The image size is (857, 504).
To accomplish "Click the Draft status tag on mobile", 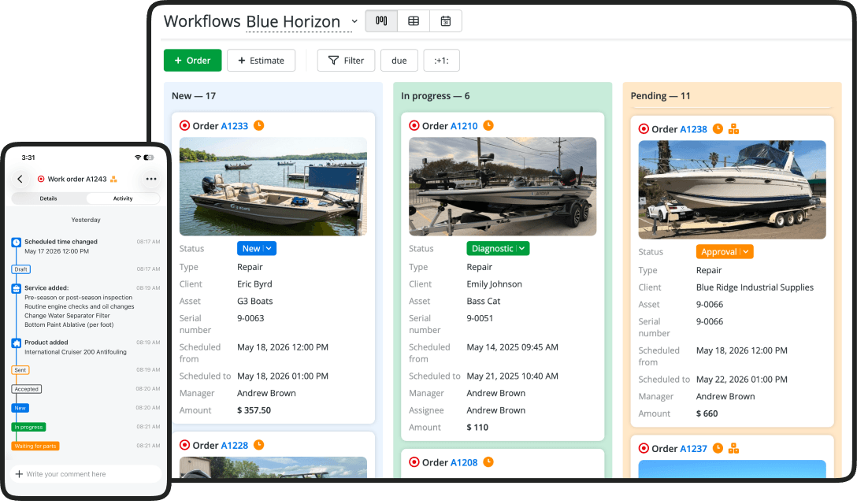I will click(21, 269).
